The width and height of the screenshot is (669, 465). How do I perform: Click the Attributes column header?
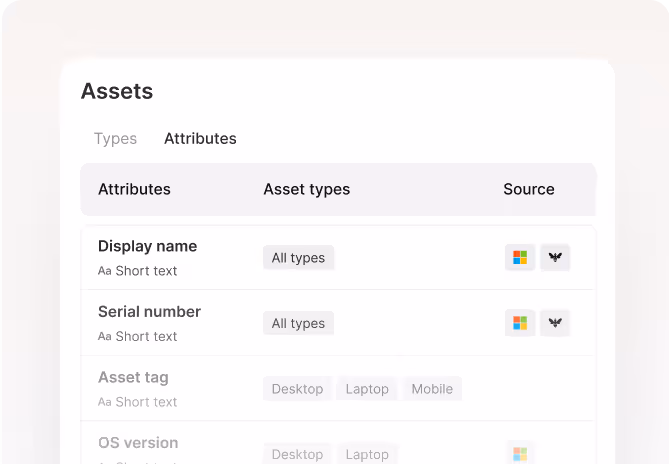coord(134,189)
